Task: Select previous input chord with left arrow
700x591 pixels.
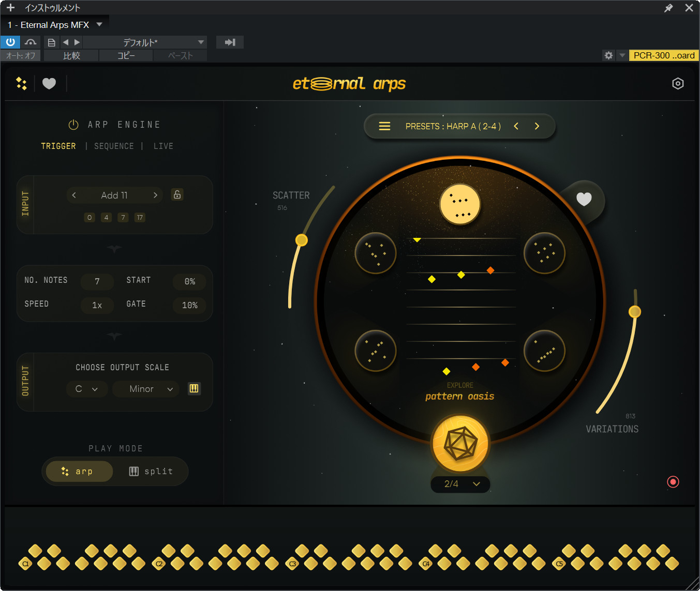Action: pos(74,195)
